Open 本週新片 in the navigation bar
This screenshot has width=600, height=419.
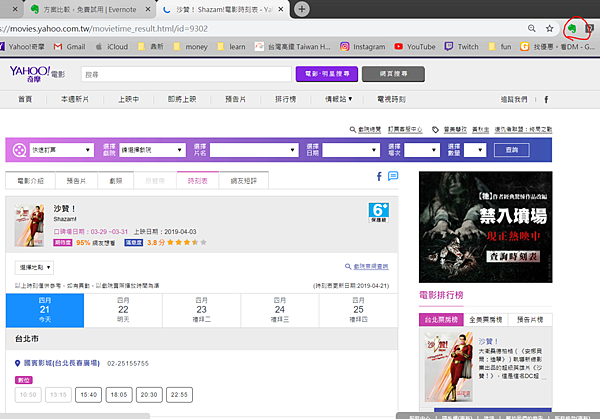[x=75, y=99]
